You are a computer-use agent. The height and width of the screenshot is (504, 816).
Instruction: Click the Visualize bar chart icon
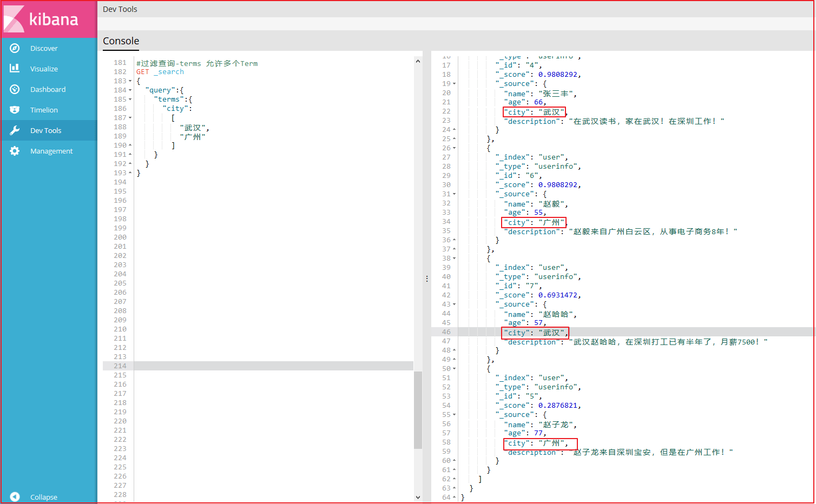click(x=15, y=69)
